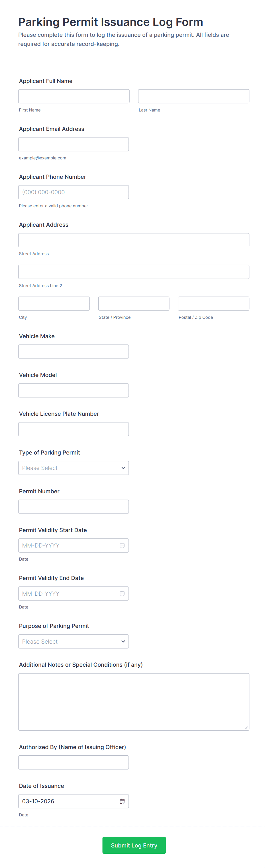
Task: Click the Applicant Phone Number field
Action: click(74, 192)
